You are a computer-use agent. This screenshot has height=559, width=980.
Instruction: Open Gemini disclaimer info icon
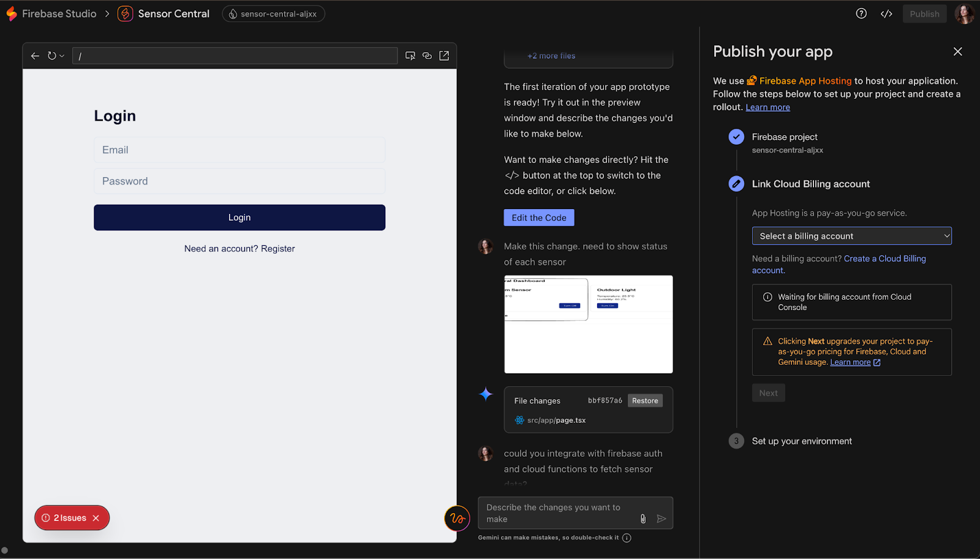(627, 538)
